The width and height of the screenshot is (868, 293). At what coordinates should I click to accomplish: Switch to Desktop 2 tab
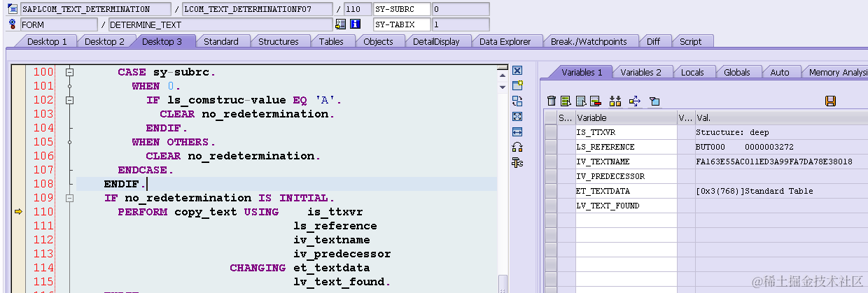point(104,41)
